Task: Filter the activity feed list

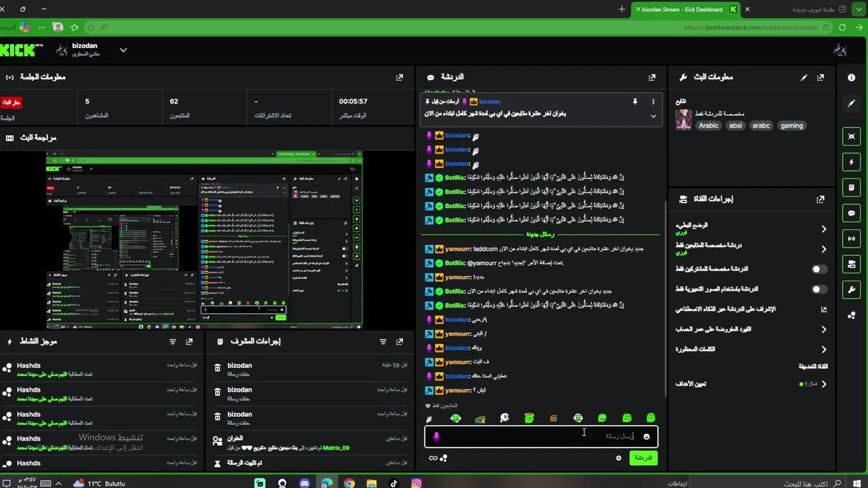Action: 172,342
